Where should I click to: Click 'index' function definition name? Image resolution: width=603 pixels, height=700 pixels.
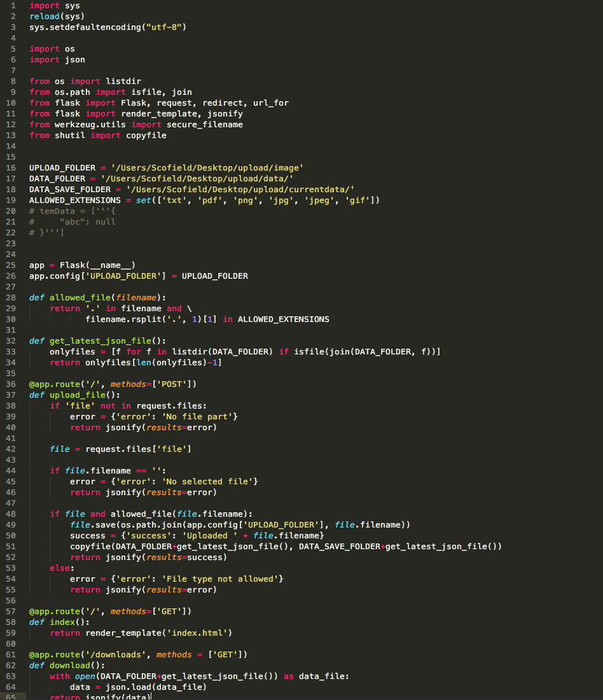click(x=62, y=622)
